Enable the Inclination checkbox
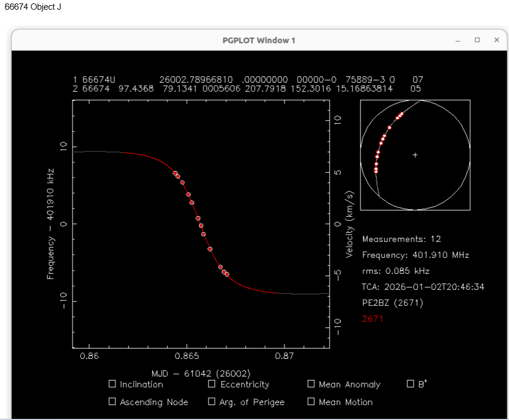Image resolution: width=509 pixels, height=420 pixels. [x=112, y=384]
